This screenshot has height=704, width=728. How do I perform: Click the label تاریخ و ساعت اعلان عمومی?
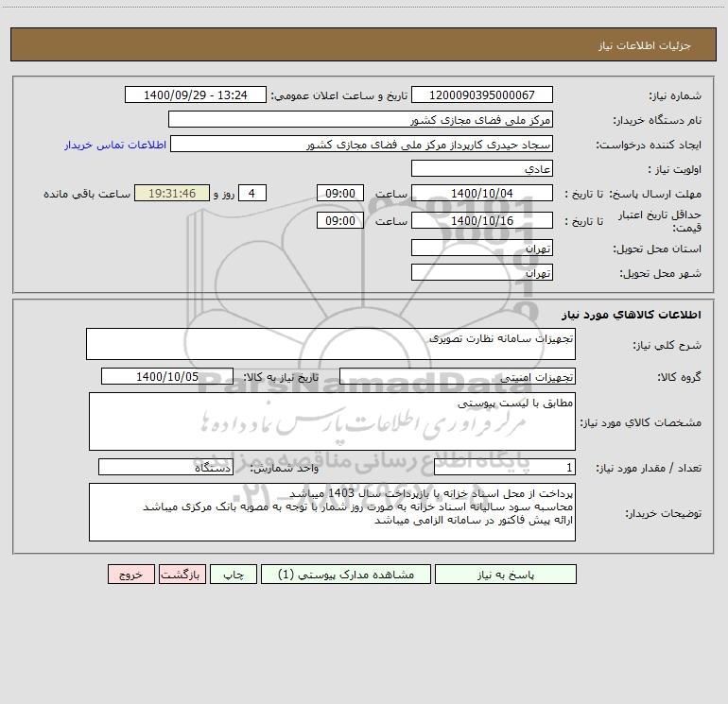(339, 96)
